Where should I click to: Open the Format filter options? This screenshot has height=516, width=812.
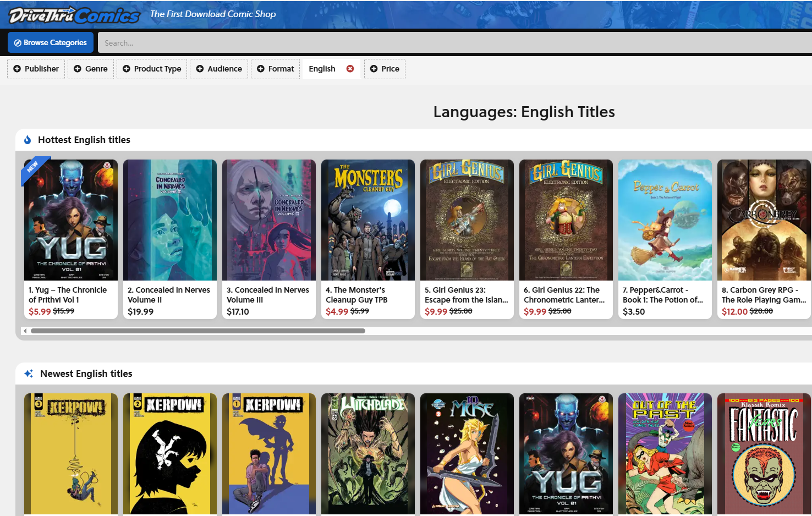tap(275, 69)
